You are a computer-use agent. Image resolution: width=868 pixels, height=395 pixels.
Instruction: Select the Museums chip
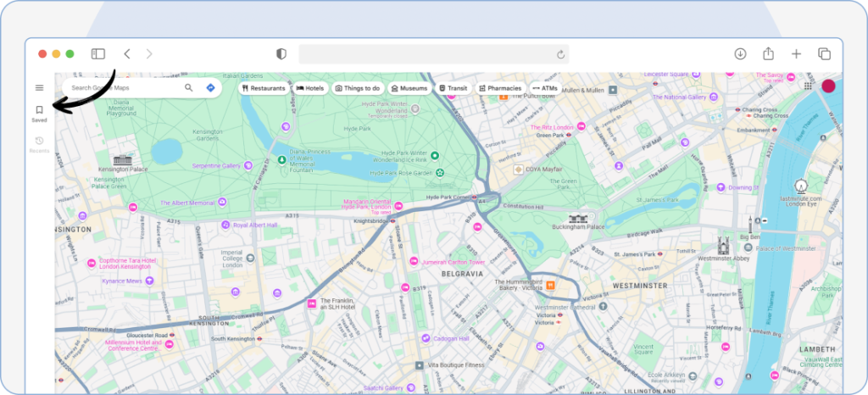coord(409,88)
